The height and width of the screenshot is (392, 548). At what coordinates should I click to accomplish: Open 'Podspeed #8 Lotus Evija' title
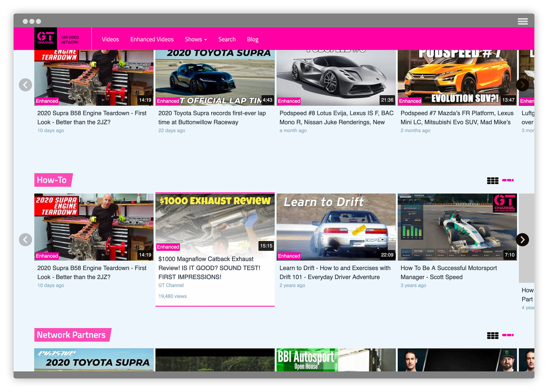click(x=337, y=117)
